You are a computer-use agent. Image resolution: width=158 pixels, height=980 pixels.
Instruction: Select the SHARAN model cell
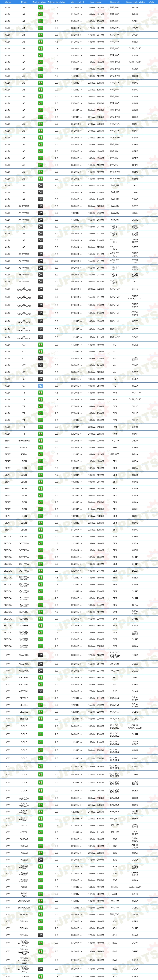tap(24, 915)
